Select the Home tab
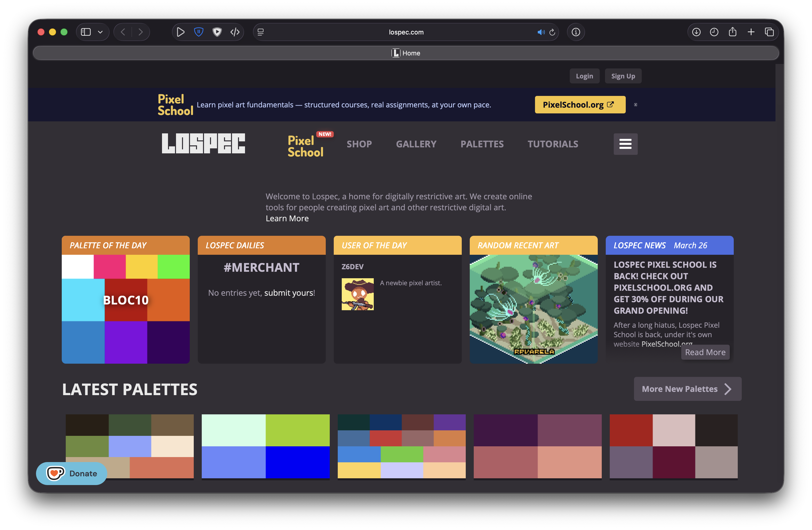 tap(406, 53)
